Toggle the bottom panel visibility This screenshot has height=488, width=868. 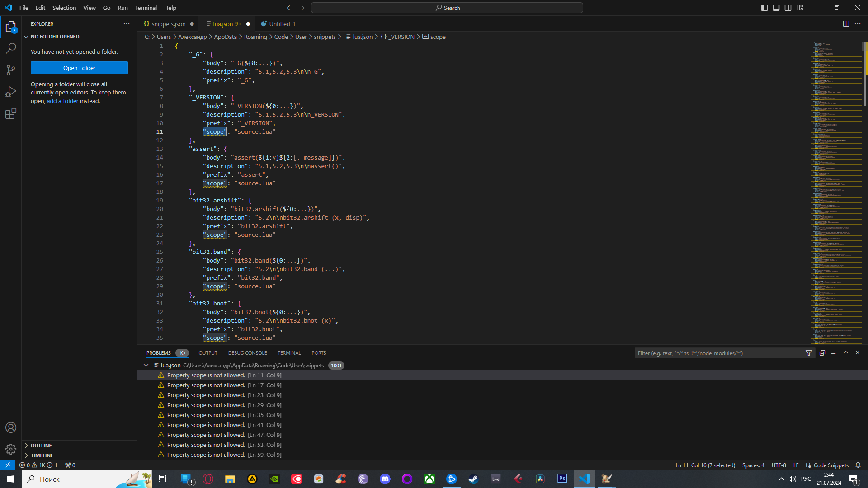click(x=776, y=8)
